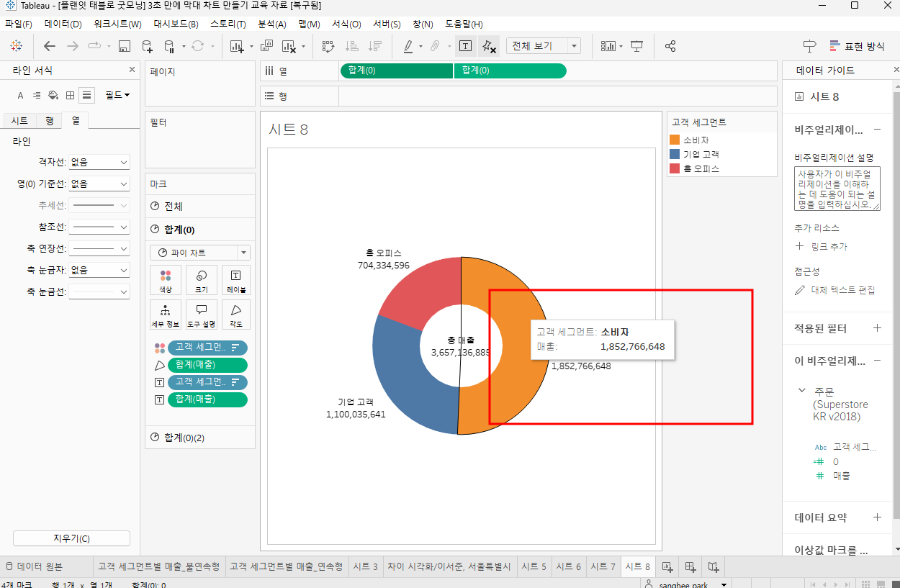The height and width of the screenshot is (588, 900).
Task: Open the 참조선 line style dropdown
Action: (x=99, y=227)
